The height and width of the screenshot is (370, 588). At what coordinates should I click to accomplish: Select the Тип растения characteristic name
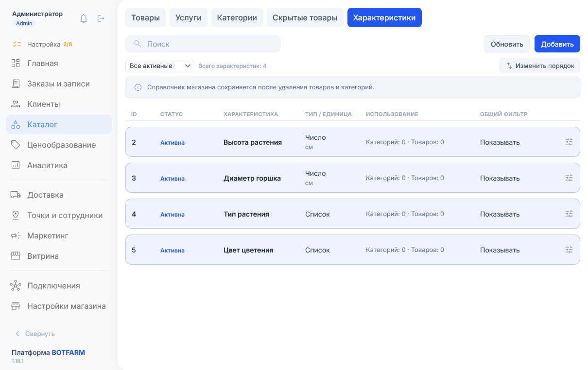coord(246,214)
